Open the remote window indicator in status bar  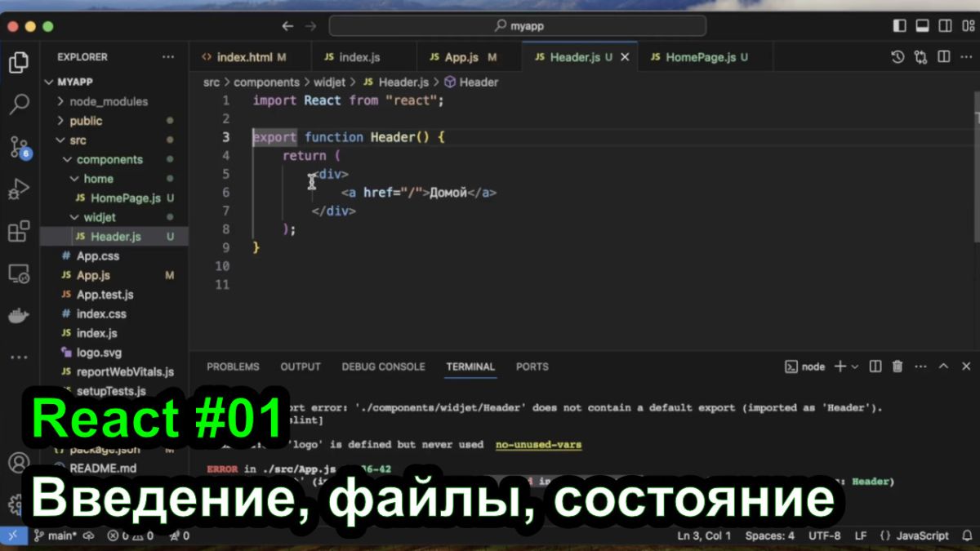point(12,536)
